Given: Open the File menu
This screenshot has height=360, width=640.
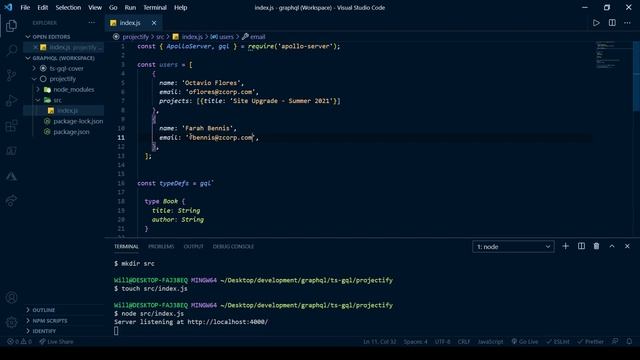Looking at the screenshot, I should tap(25, 7).
